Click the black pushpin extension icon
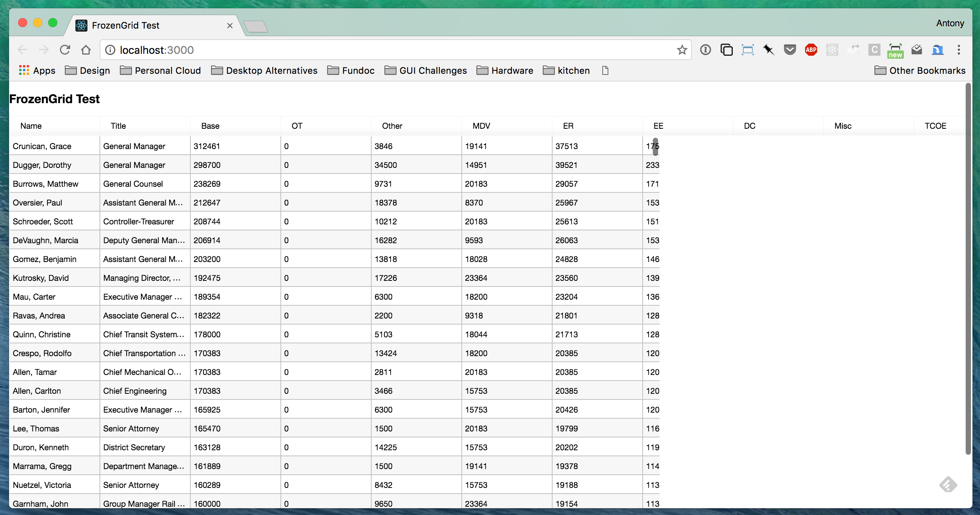 [769, 50]
